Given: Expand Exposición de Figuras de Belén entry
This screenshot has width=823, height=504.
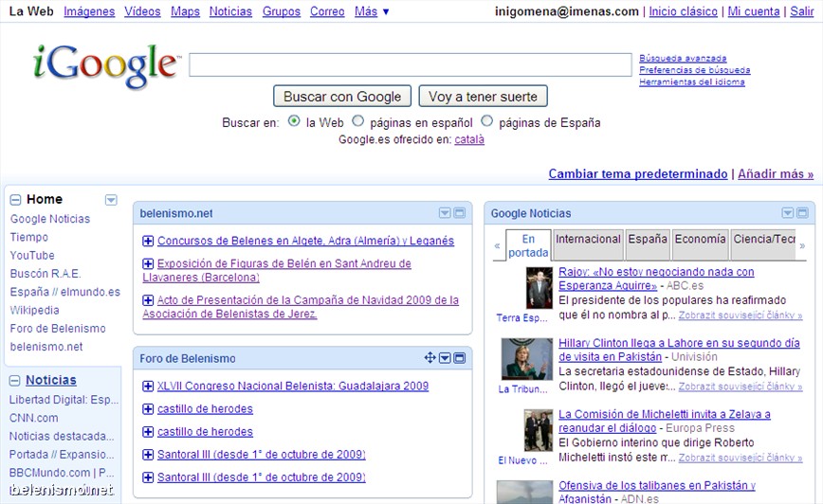Looking at the screenshot, I should coord(148,263).
